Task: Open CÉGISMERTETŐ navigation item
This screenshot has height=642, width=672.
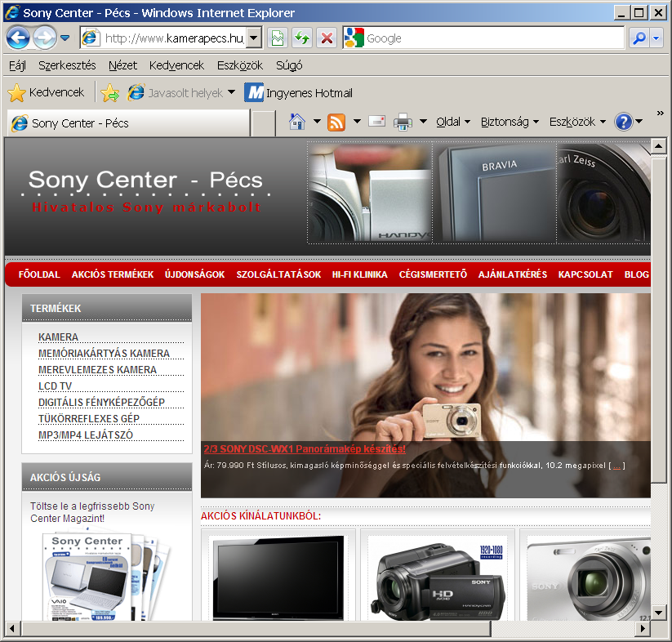Action: click(x=433, y=274)
